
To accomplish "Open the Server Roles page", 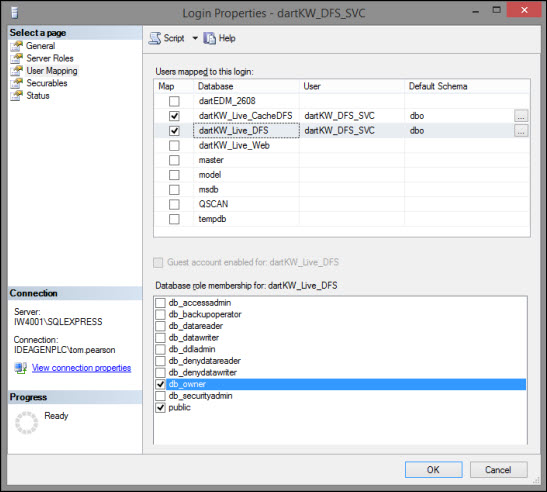I will pyautogui.click(x=50, y=58).
